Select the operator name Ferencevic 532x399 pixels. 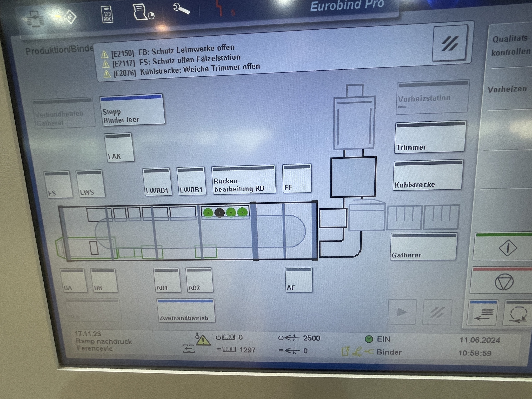pos(95,348)
